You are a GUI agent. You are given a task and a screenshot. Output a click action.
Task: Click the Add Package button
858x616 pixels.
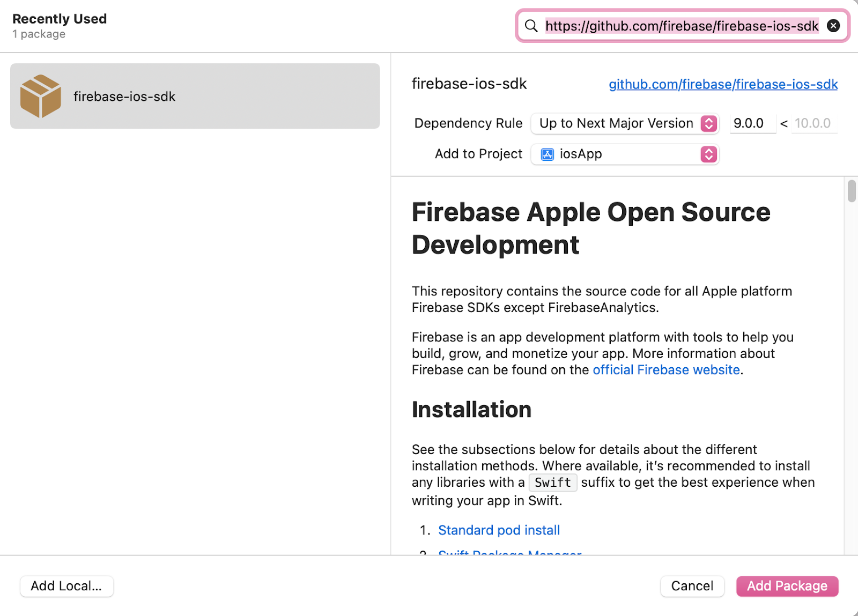pos(787,586)
